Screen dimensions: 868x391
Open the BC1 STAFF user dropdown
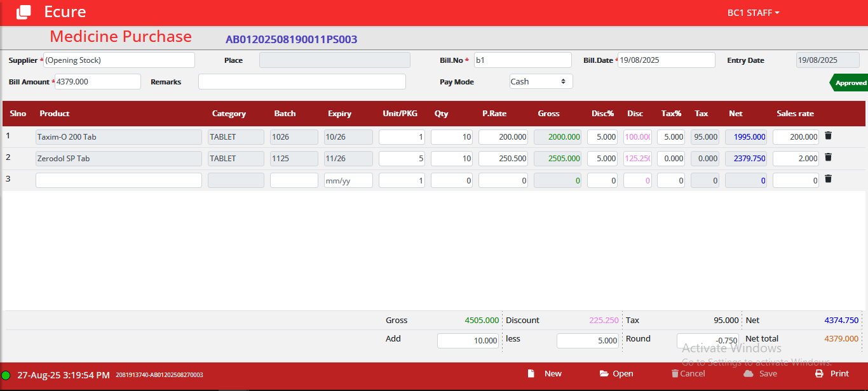tap(753, 13)
